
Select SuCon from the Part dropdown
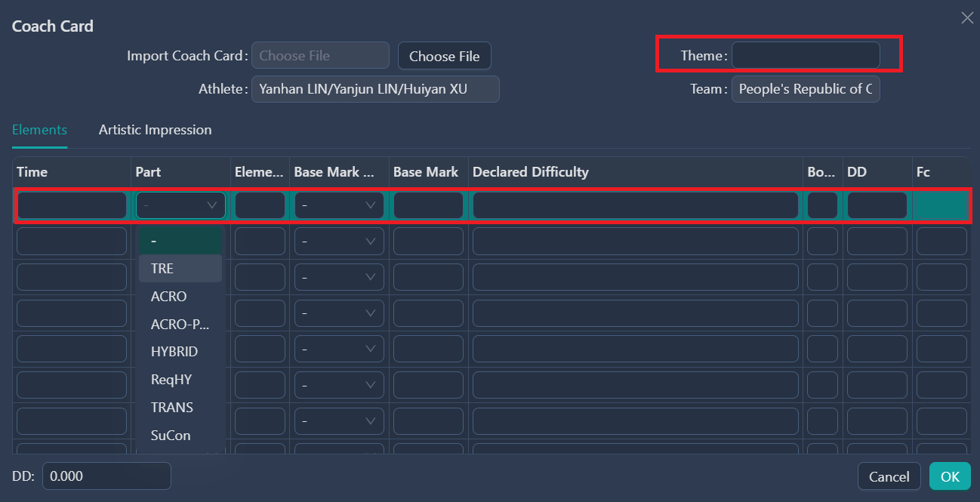[180, 436]
